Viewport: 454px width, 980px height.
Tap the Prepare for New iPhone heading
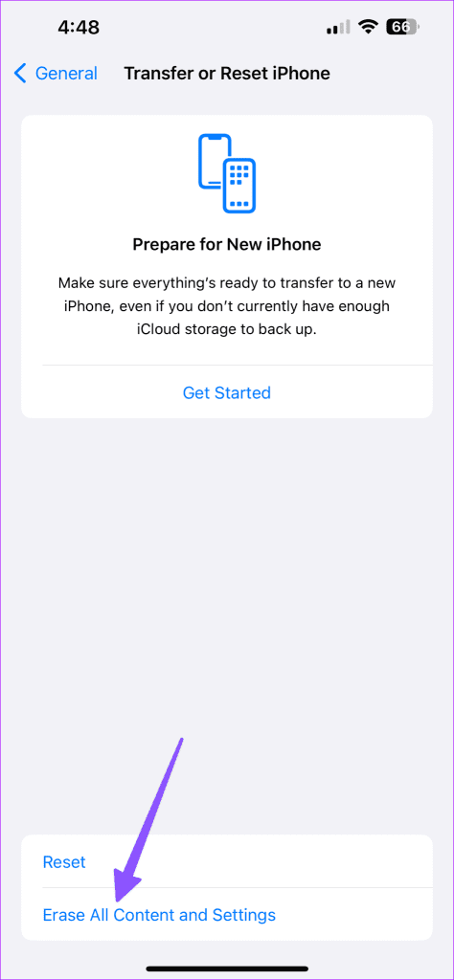[227, 244]
